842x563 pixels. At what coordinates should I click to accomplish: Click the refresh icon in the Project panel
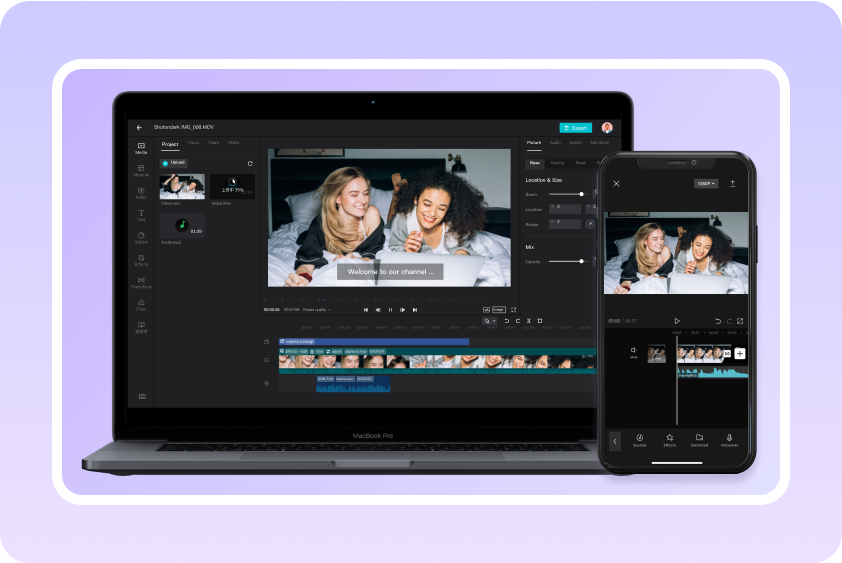250,163
